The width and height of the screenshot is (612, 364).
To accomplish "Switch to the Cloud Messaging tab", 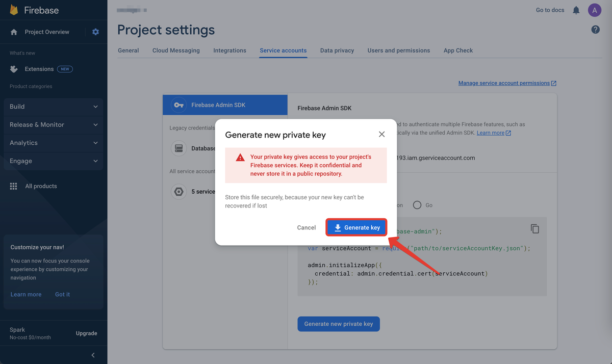I will point(176,50).
